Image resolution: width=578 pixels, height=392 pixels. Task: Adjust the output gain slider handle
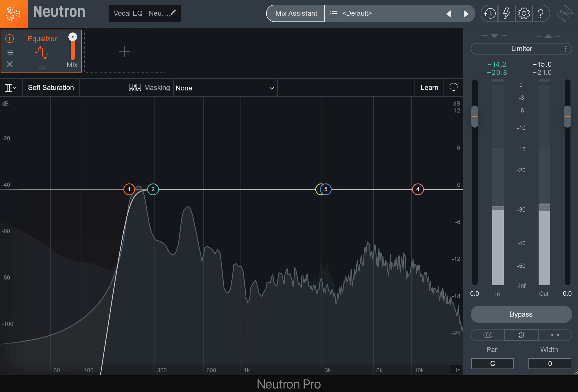coord(568,117)
